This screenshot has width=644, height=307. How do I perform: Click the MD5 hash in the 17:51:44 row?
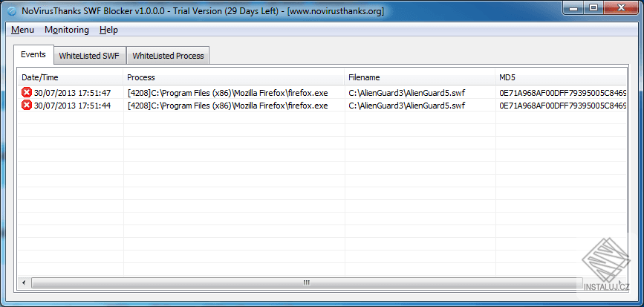click(563, 106)
